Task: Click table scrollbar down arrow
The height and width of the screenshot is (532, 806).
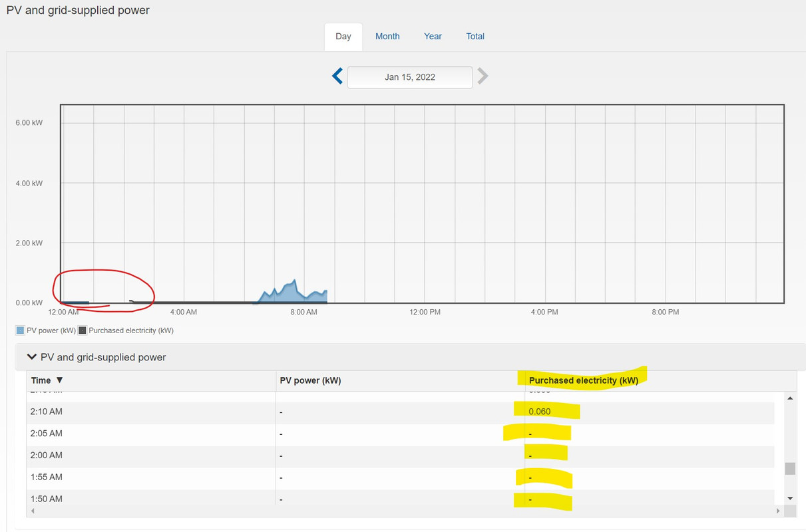Action: [x=790, y=498]
